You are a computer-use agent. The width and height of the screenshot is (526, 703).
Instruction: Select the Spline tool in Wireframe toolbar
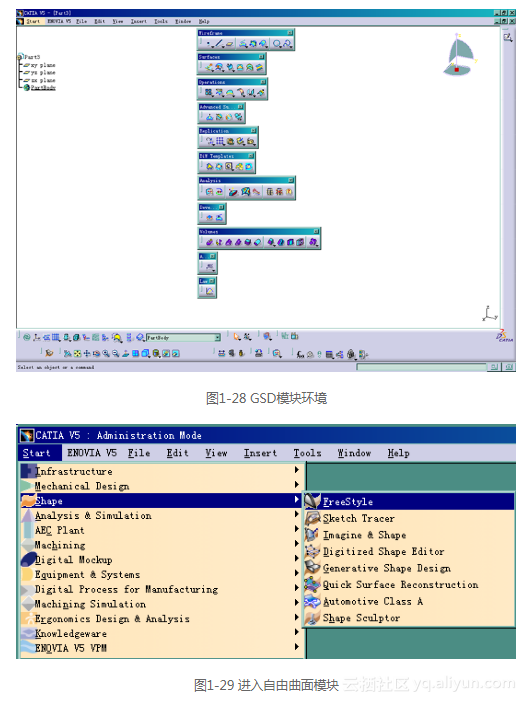pos(287,44)
